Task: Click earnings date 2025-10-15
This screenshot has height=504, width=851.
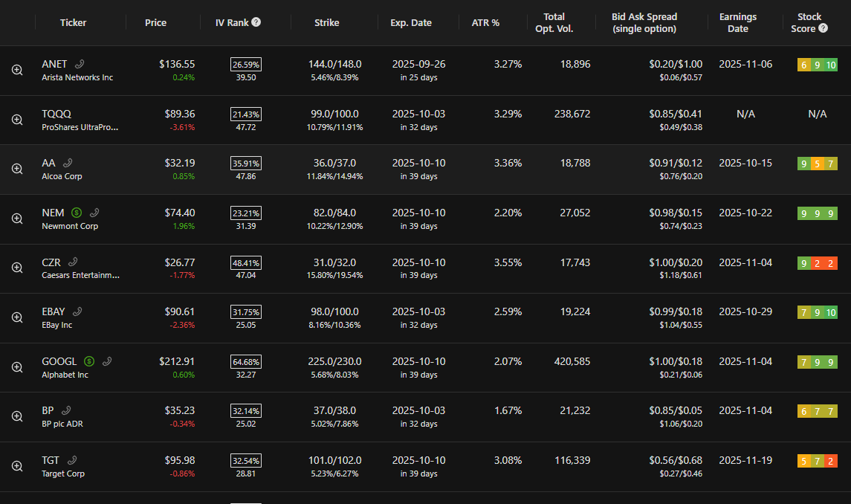Action: pos(745,163)
